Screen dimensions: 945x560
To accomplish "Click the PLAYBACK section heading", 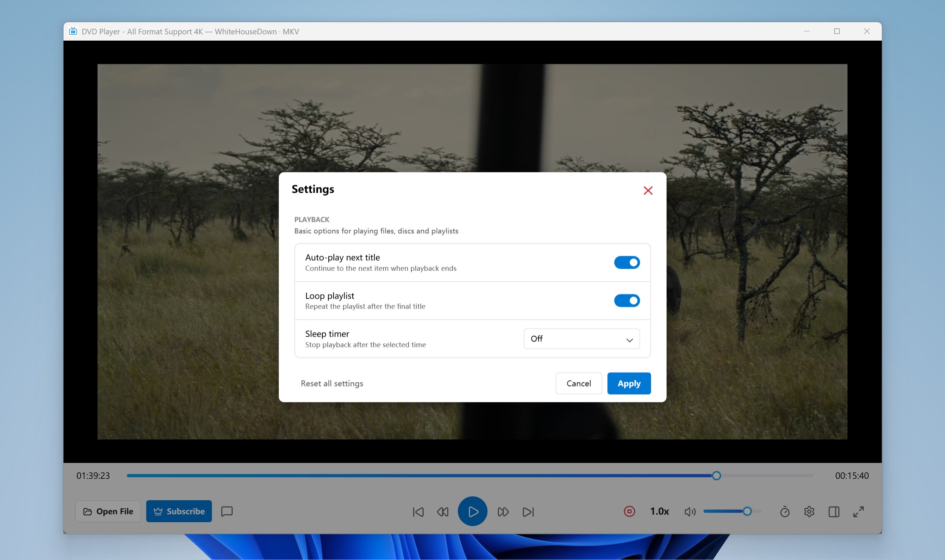I will pyautogui.click(x=312, y=220).
